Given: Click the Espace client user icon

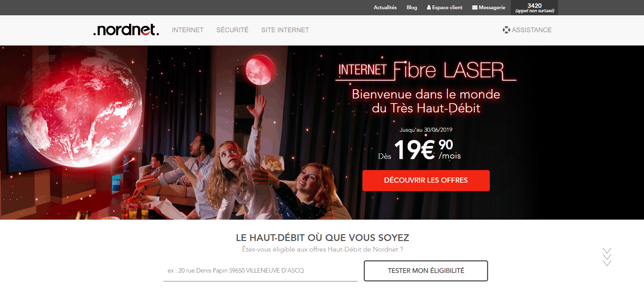Looking at the screenshot, I should [429, 7].
